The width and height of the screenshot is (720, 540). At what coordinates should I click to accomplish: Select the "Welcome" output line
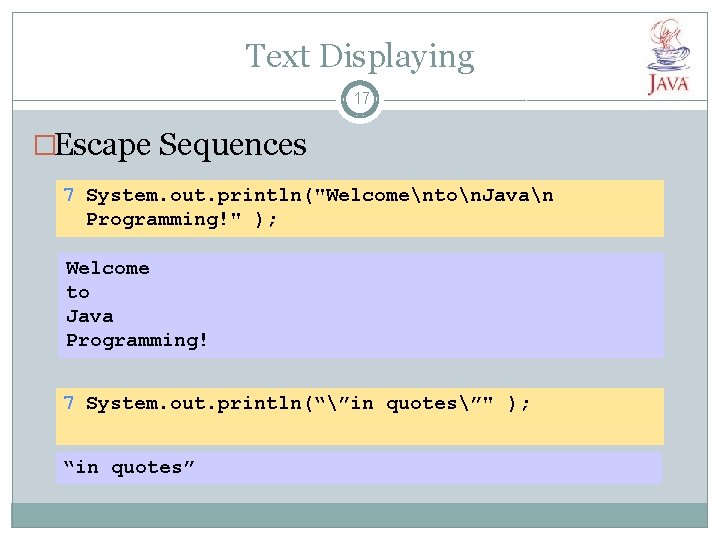[x=107, y=268]
